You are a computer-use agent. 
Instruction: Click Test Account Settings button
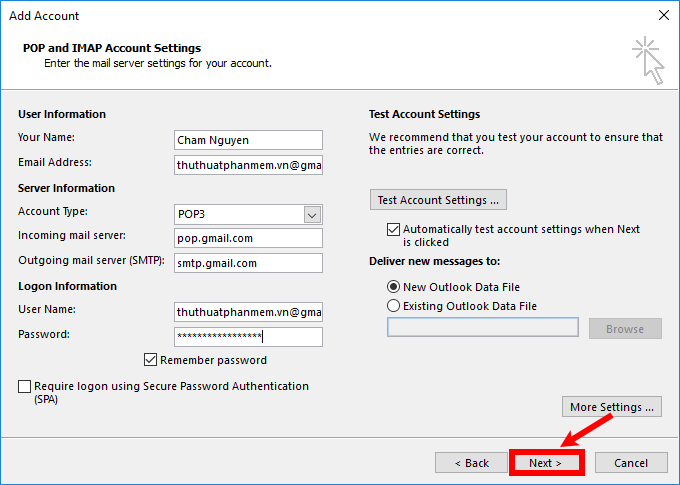[438, 200]
